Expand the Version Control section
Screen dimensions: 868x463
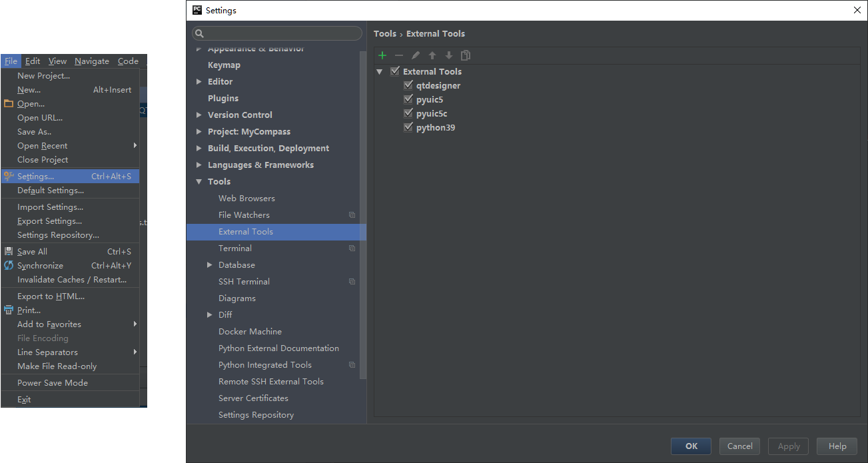(x=199, y=115)
